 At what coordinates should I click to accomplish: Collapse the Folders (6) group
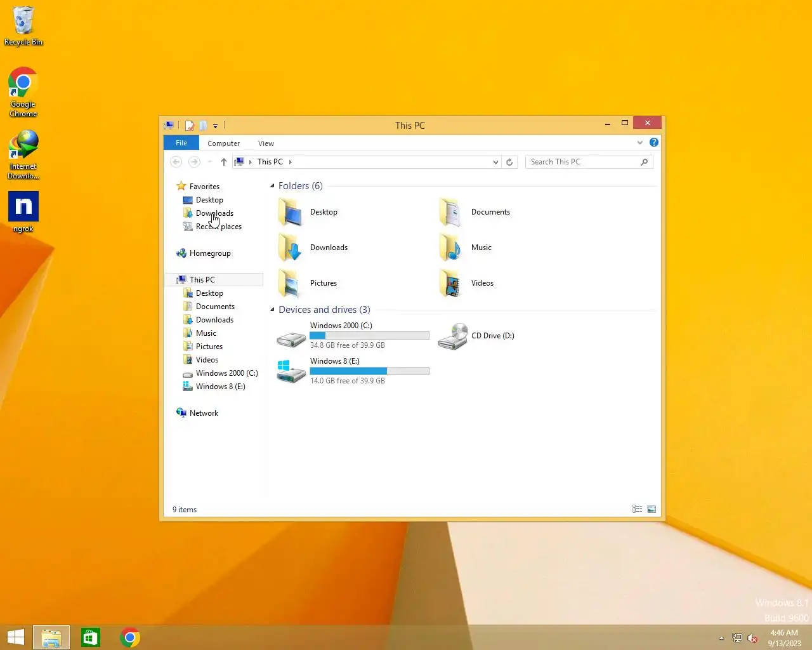point(272,186)
